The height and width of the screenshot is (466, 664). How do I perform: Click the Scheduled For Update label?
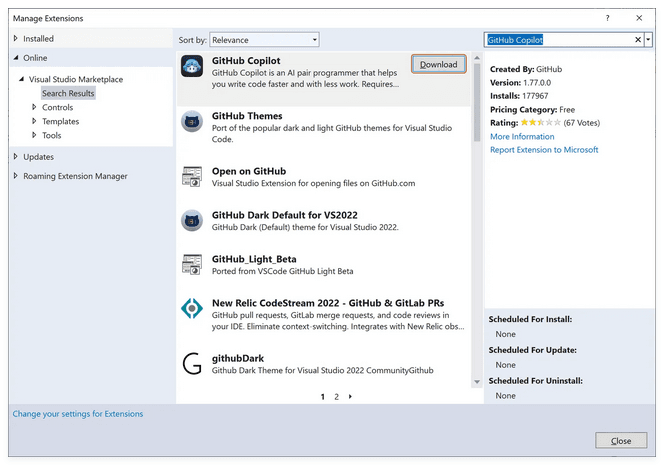click(533, 350)
